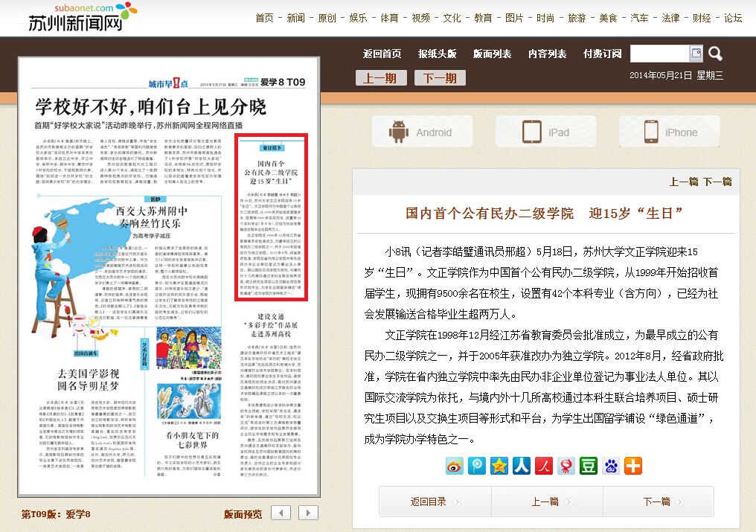Open the 娱乐 entertainment top navigation link
The width and height of the screenshot is (756, 532).
tap(358, 18)
